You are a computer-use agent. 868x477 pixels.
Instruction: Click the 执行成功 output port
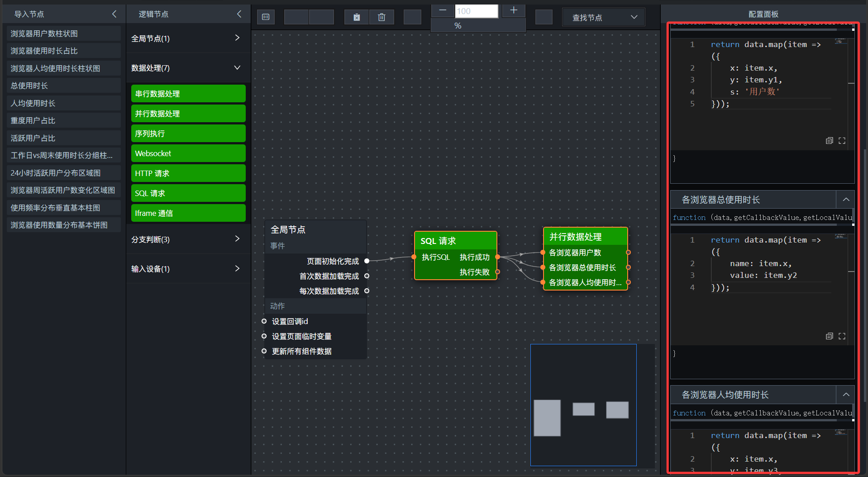pyautogui.click(x=497, y=257)
